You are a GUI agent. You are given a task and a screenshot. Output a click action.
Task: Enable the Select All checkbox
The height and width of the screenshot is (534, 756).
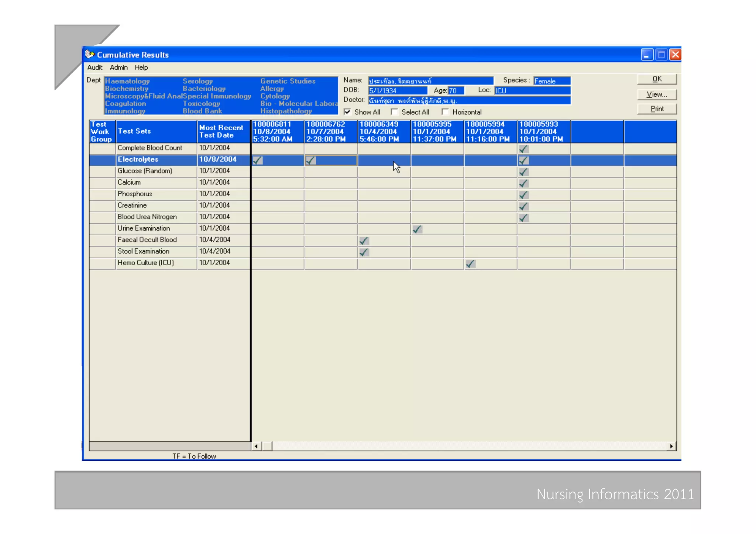point(394,112)
